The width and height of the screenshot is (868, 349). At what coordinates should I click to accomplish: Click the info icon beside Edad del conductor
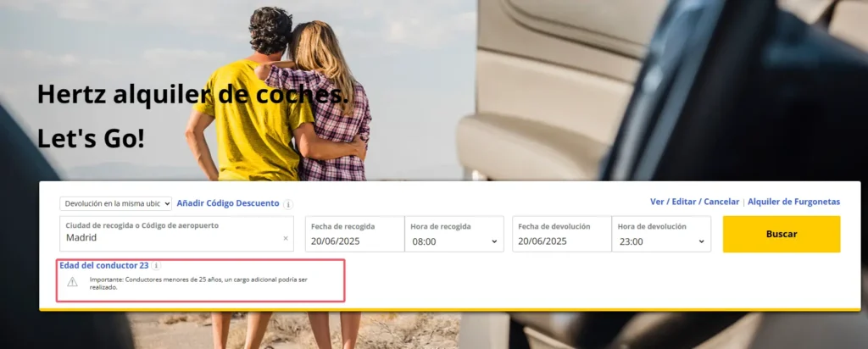157,265
